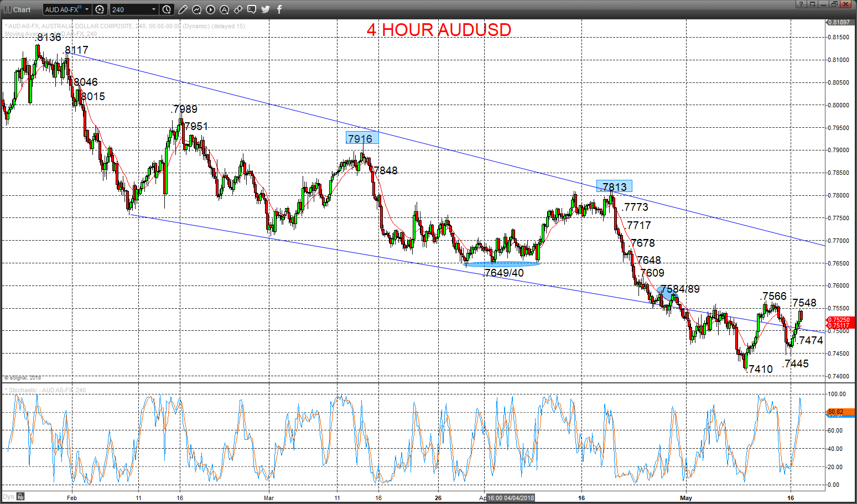The height and width of the screenshot is (504, 857).
Task: Click the .7989 price annotation
Action: click(x=184, y=109)
